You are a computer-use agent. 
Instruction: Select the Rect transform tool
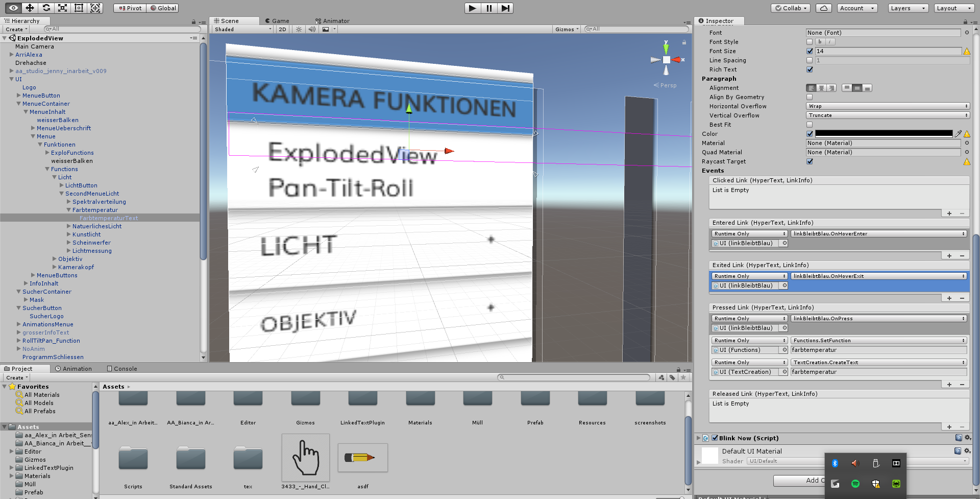[79, 8]
